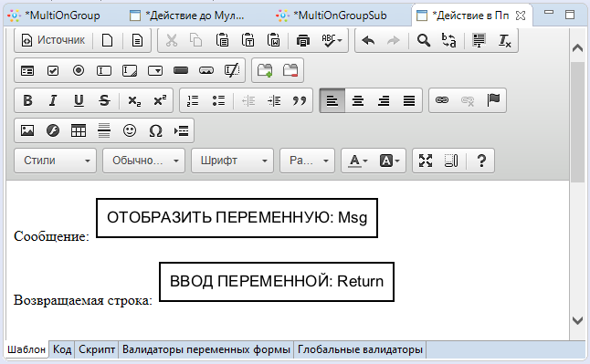
Task: Insert a table
Action: point(79,130)
